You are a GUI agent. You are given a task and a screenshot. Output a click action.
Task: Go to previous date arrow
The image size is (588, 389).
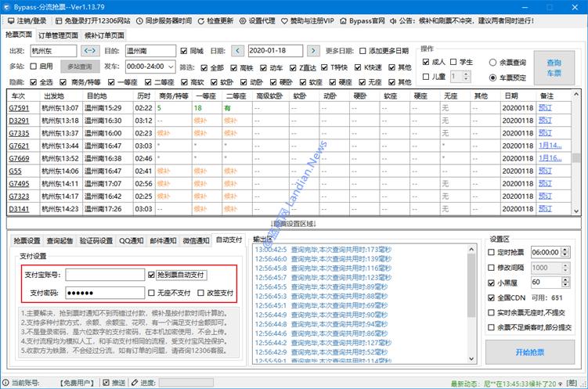pos(237,51)
